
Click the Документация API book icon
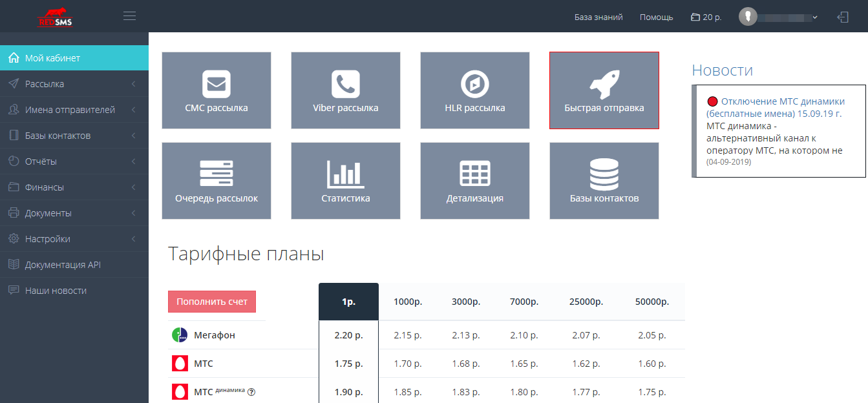click(x=14, y=265)
